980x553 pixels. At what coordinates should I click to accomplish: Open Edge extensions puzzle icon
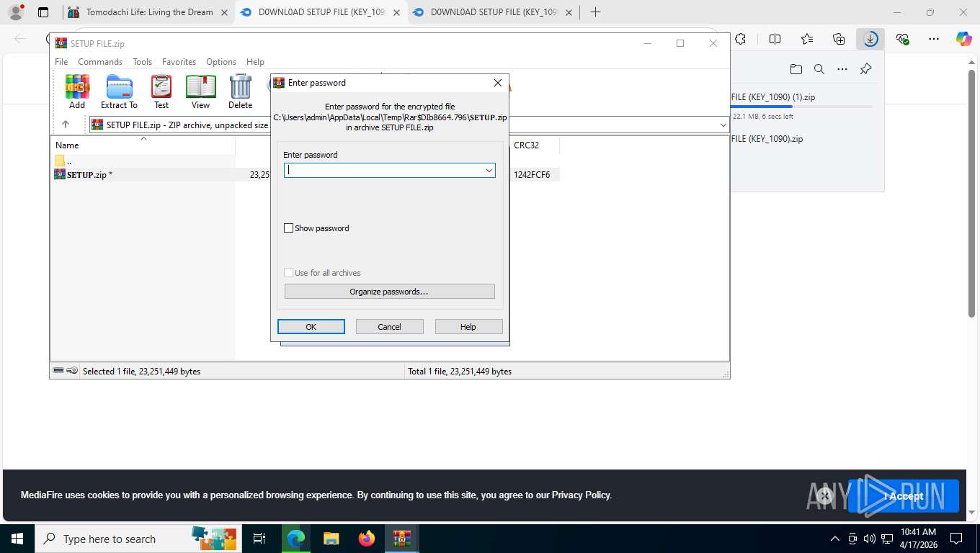point(740,39)
